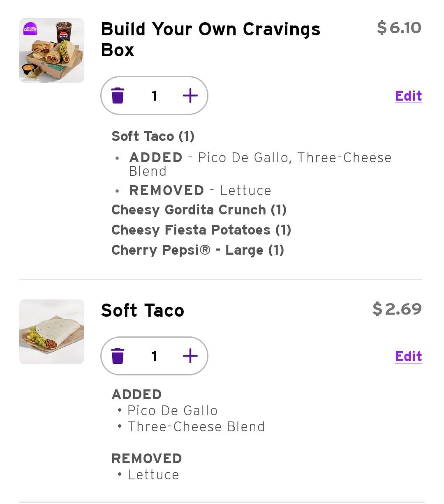Click the $2.69 Soft Taco price
The height and width of the screenshot is (504, 444).
click(x=397, y=309)
